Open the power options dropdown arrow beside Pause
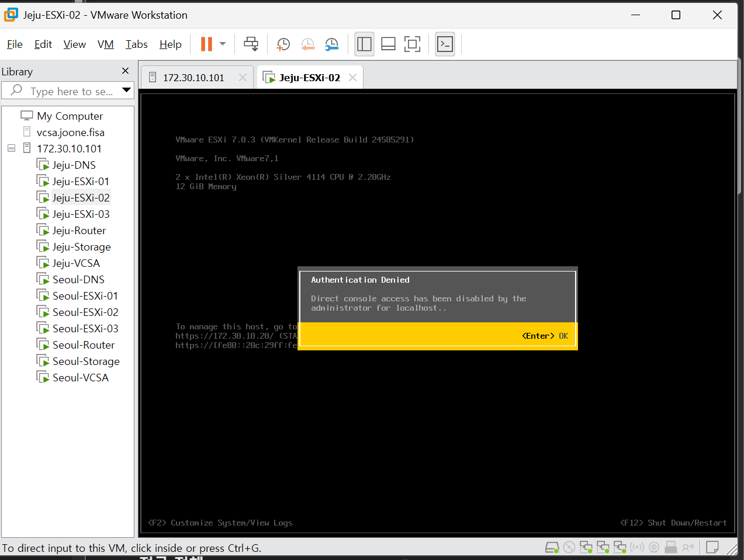Image resolution: width=744 pixels, height=560 pixels. point(223,44)
